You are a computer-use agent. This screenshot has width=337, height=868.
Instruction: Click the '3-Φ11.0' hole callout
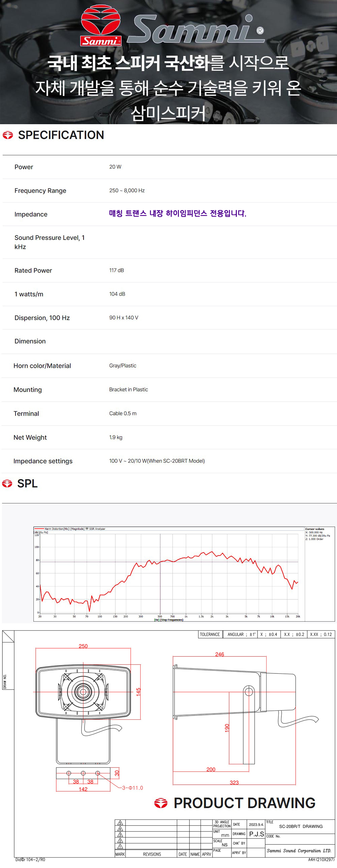(x=132, y=788)
